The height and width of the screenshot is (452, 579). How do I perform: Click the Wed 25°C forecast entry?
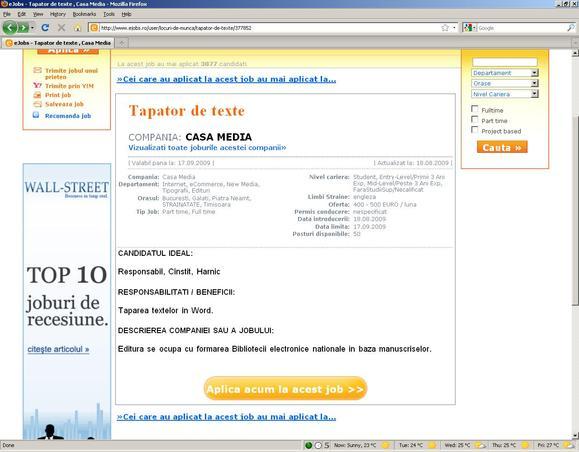point(465,445)
